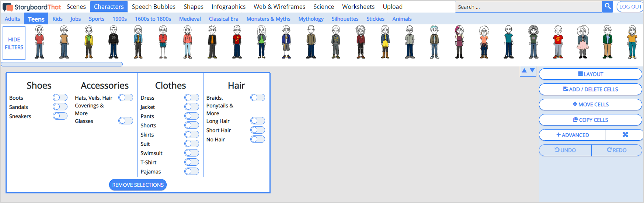Open the Speech Bubbles tab
644x203 pixels.
(154, 7)
